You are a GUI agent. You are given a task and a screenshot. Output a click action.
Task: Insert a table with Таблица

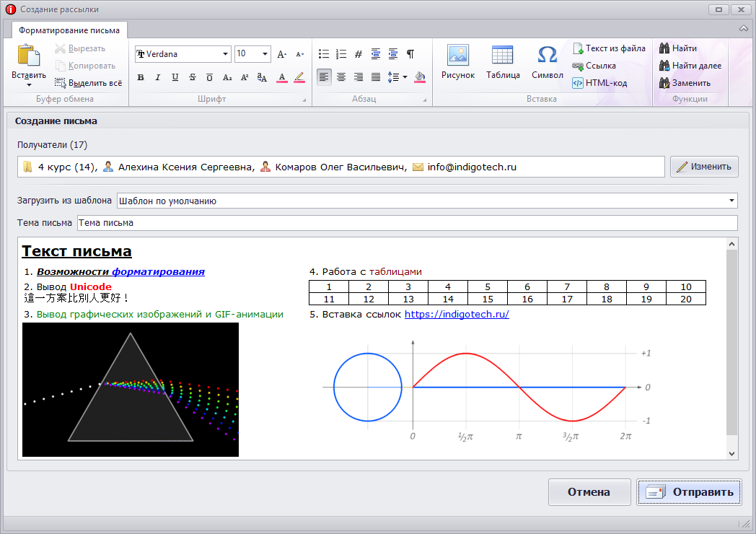(x=502, y=62)
